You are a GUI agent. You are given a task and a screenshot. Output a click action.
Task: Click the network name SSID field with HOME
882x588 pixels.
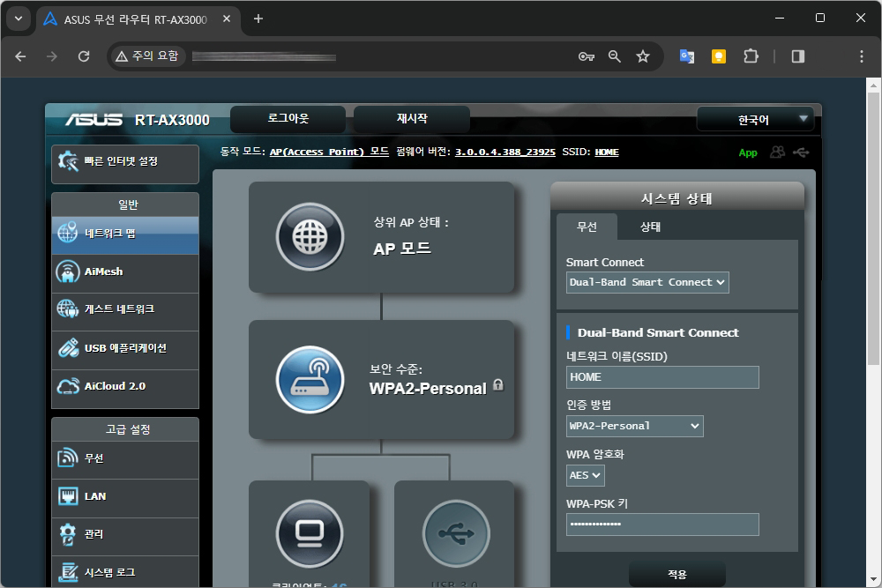tap(662, 377)
